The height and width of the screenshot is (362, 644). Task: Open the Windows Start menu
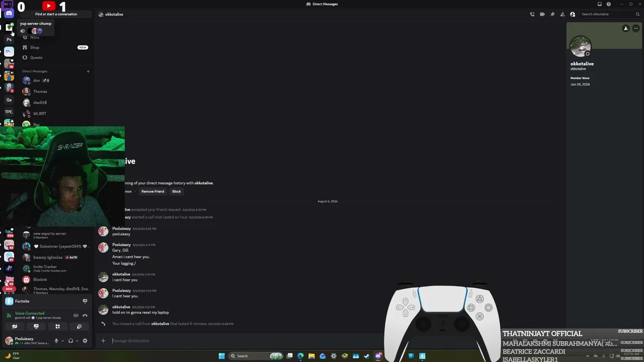(x=221, y=356)
